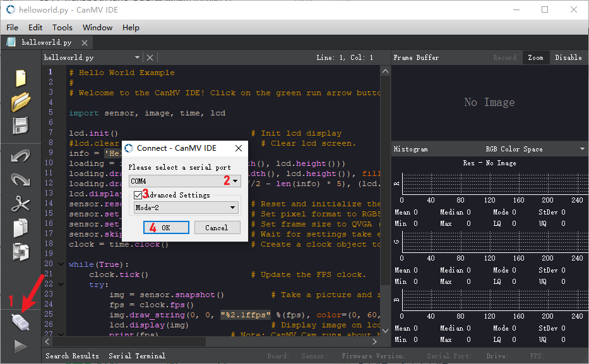Click the '# Hello World Example' comment line
Viewport: 589px width, 364px height.
(x=122, y=73)
